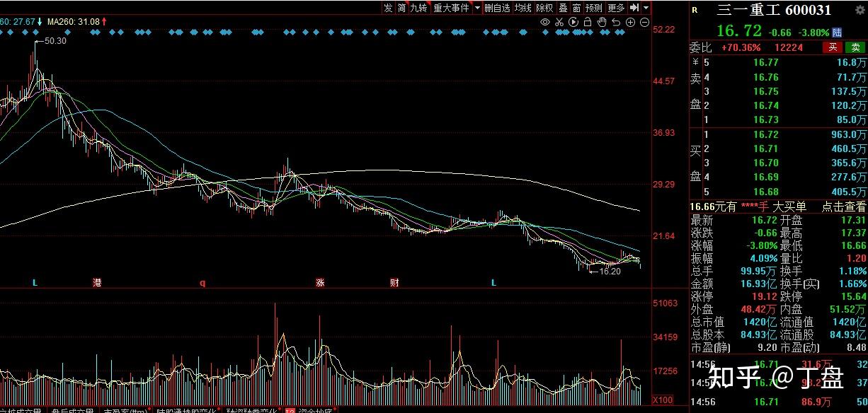Select the scissors cut tool
The image size is (868, 413).
[x=559, y=22]
